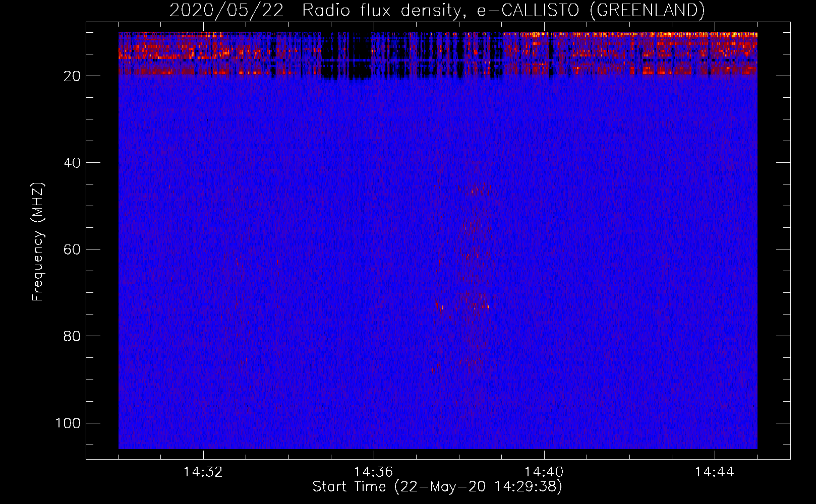Click the 20 MHz frequency label
The width and height of the screenshot is (816, 504).
[72, 76]
